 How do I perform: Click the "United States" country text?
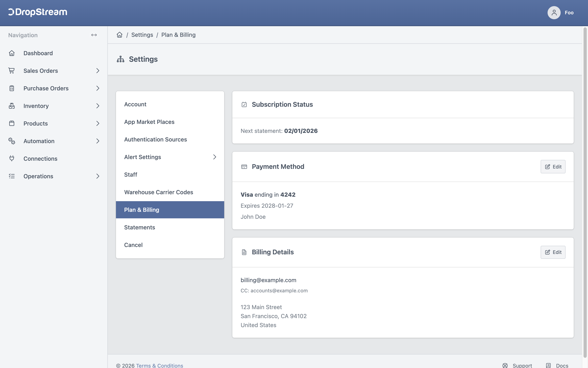coord(258,325)
